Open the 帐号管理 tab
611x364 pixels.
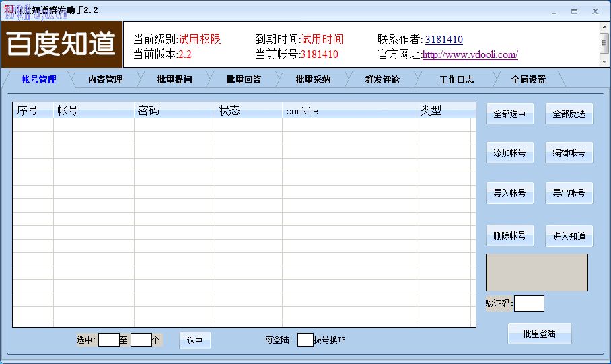click(x=38, y=79)
